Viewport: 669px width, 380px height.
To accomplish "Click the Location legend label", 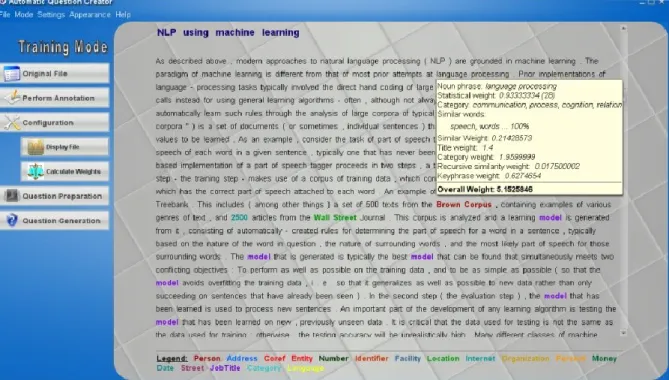I will 443,358.
